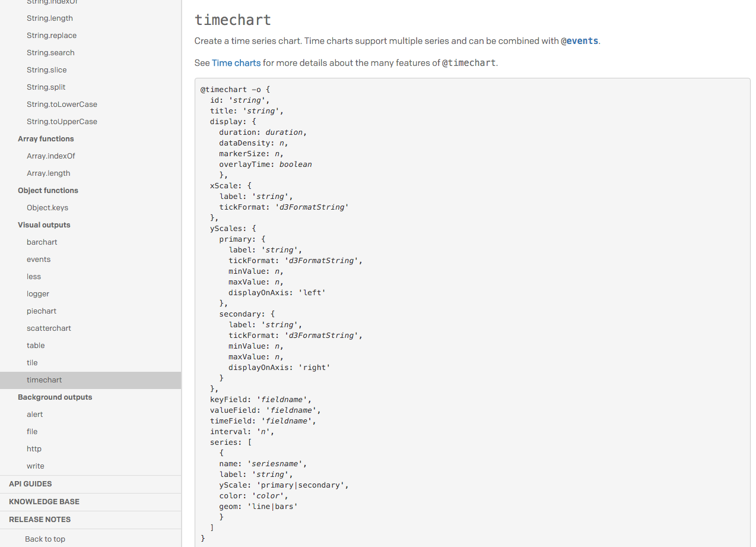Open Array.indexOf function reference
Screen dimensions: 756x547
pyautogui.click(x=51, y=156)
